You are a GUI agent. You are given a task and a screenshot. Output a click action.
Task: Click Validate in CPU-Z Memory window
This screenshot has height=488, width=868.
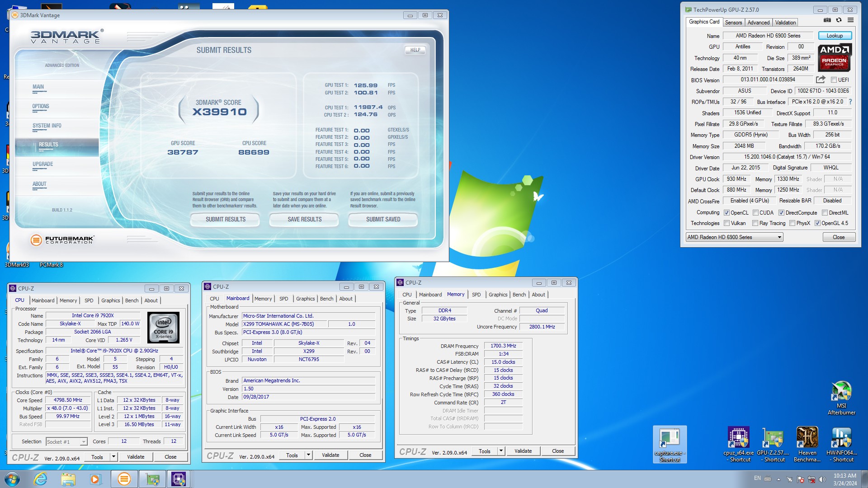[x=523, y=451]
